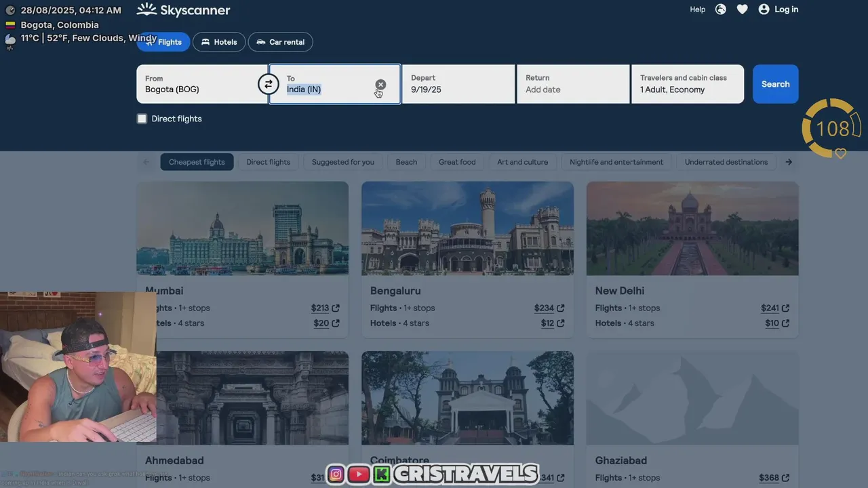
Task: Open the Coimbatore destination photo
Action: coord(467,398)
